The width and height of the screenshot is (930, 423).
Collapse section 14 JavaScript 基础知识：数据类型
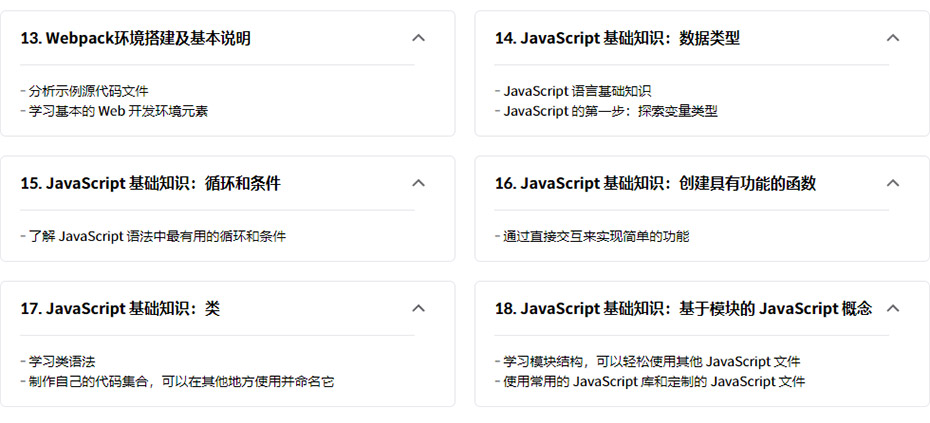click(893, 38)
